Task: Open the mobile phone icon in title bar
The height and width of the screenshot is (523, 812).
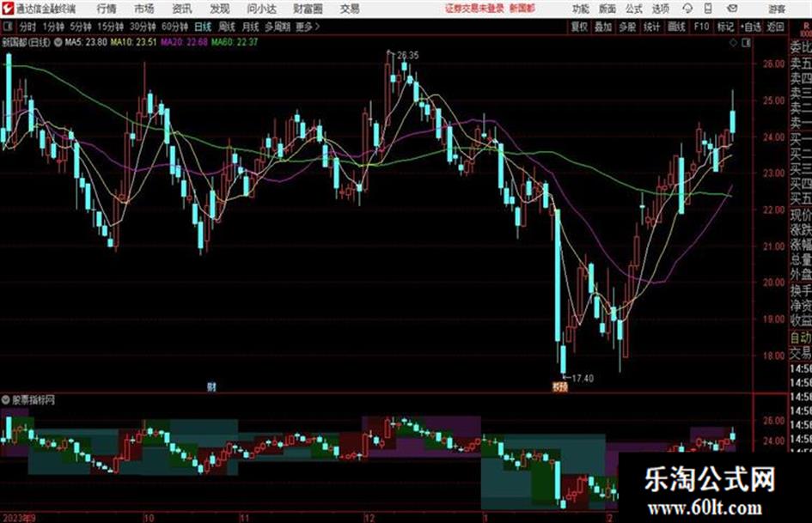Action: click(x=708, y=9)
